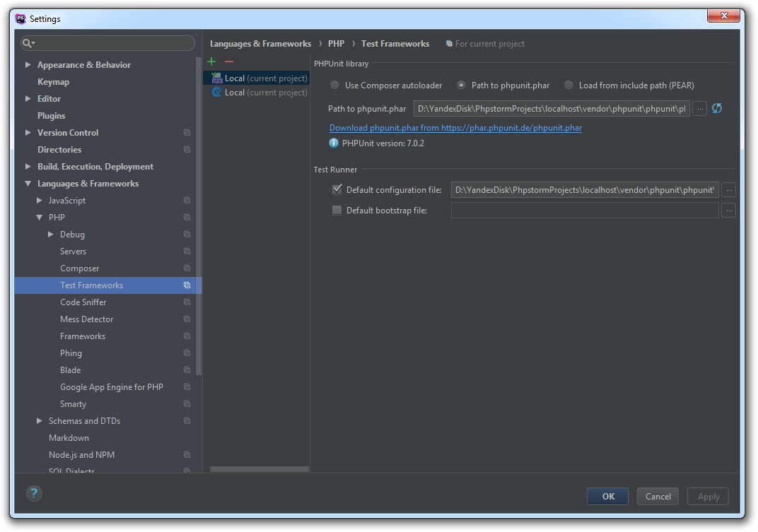The height and width of the screenshot is (532, 758).
Task: Collapse the PHP node arrow
Action: (x=40, y=218)
